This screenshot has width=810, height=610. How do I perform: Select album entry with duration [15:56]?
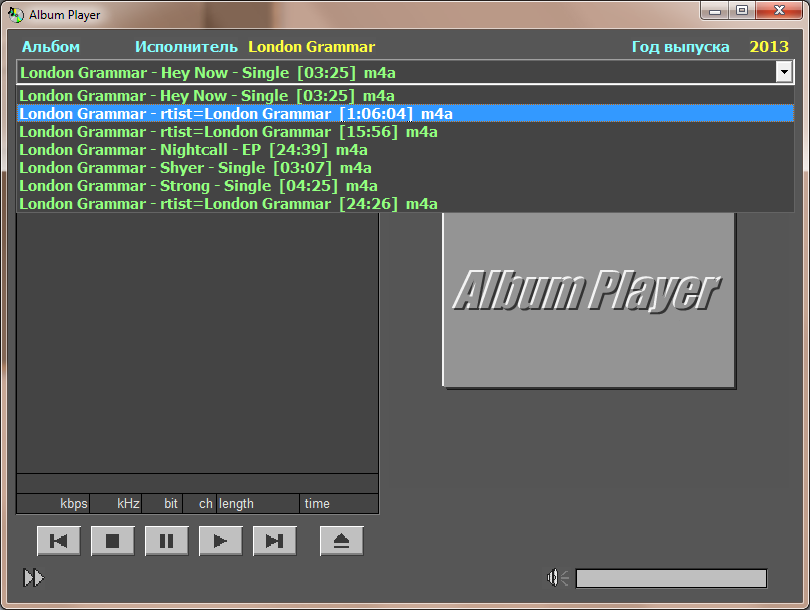406,132
